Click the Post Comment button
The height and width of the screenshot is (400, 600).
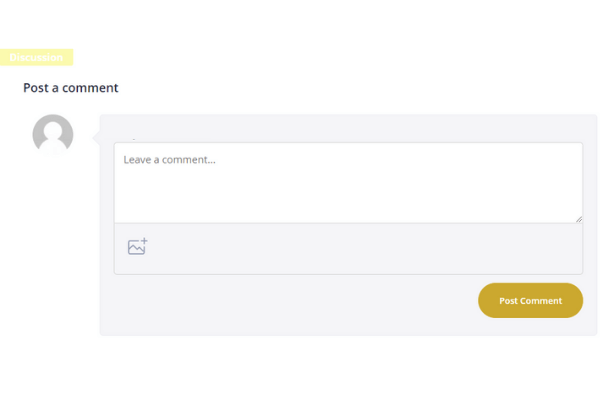(x=530, y=300)
